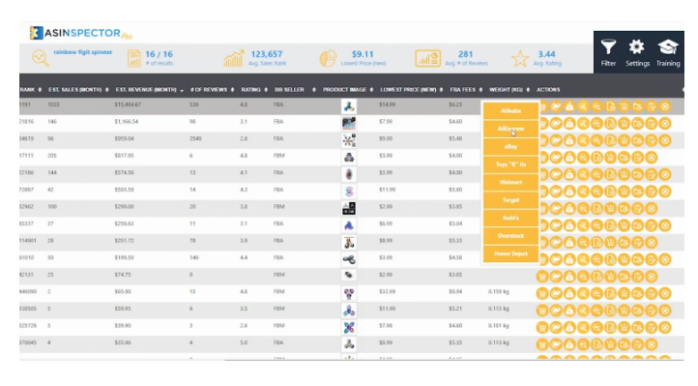Click the 3548 reviews cell
Screen dimensions: 698x386
[x=195, y=138]
